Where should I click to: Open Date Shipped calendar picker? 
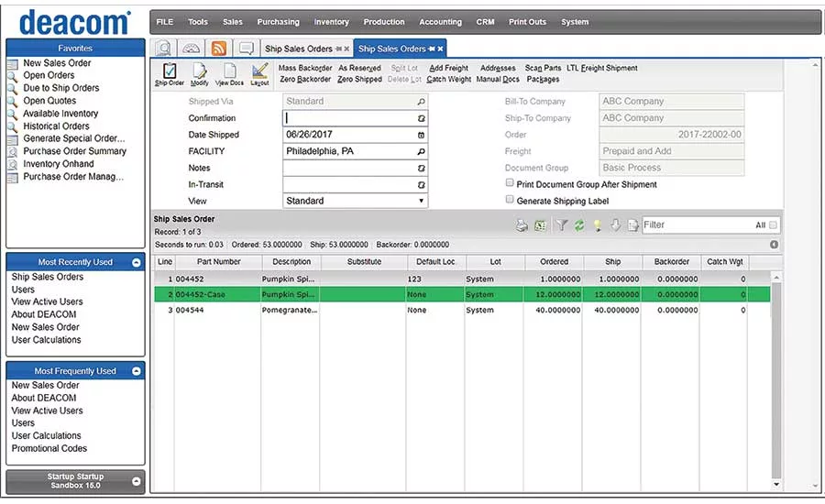[421, 136]
